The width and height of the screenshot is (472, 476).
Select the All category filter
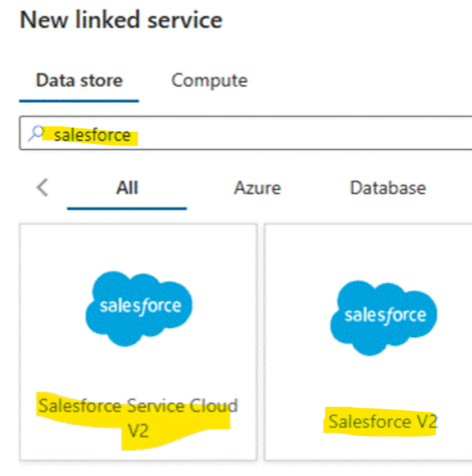point(126,188)
